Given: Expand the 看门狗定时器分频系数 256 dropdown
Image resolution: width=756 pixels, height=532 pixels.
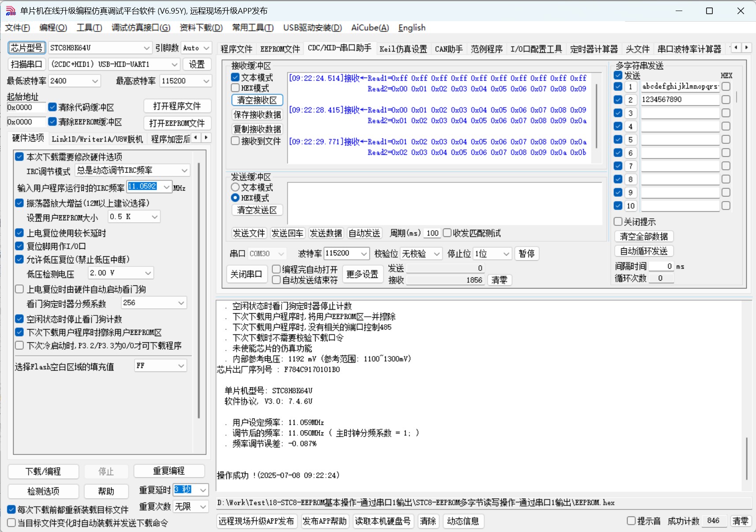Looking at the screenshot, I should click(x=181, y=303).
